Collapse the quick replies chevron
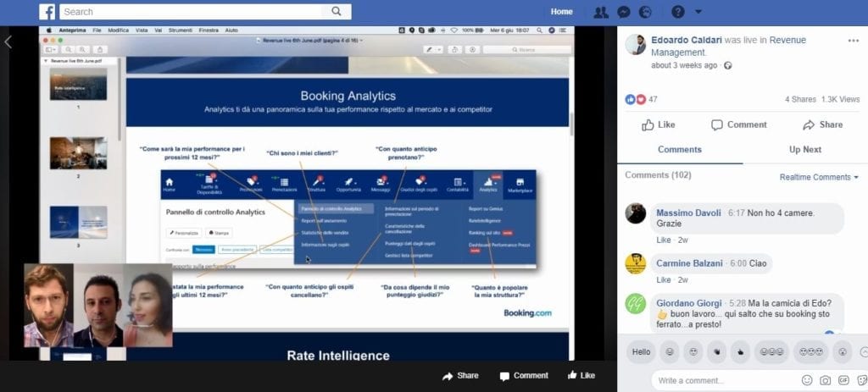The height and width of the screenshot is (392, 868). click(x=864, y=352)
